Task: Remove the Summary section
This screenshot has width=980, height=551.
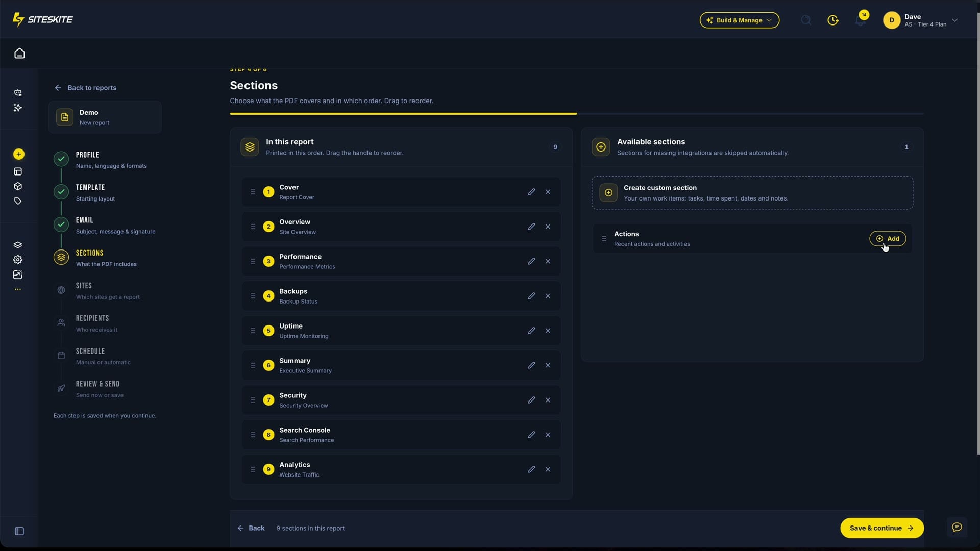Action: coord(548,365)
